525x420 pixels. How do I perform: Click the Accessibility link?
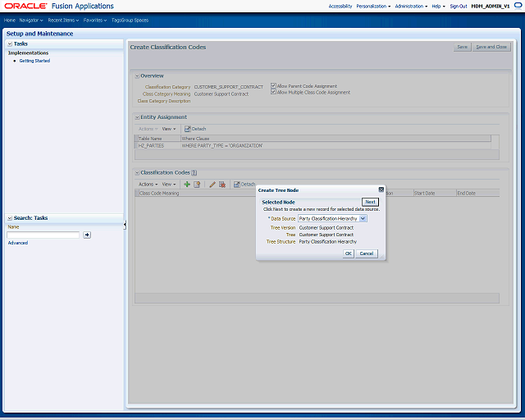[x=340, y=6]
